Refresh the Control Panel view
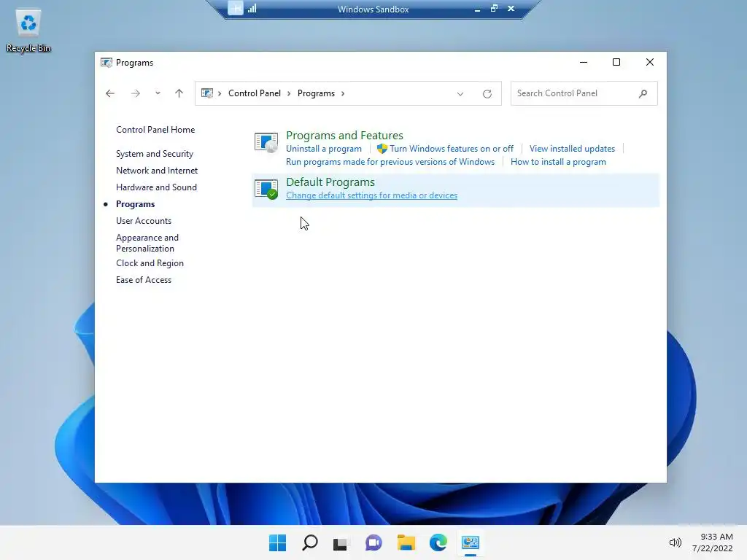The height and width of the screenshot is (560, 747). [x=487, y=94]
